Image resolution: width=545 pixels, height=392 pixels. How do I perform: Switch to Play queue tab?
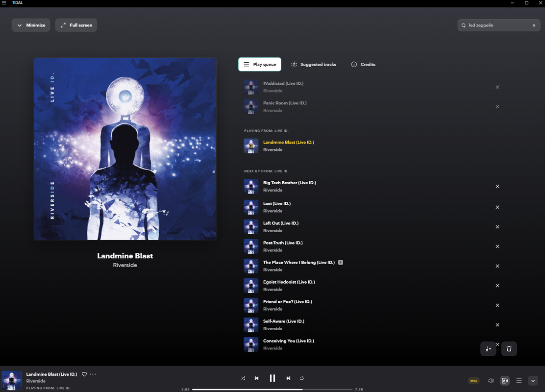[x=260, y=64]
